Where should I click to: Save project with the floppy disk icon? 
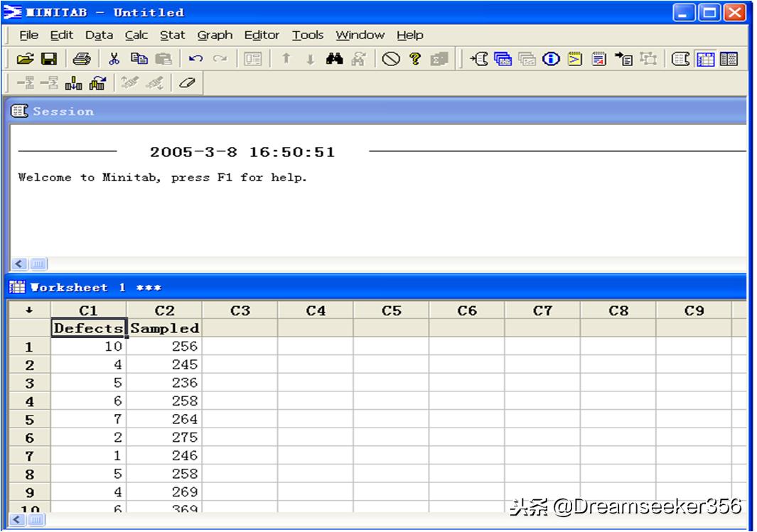tap(49, 59)
